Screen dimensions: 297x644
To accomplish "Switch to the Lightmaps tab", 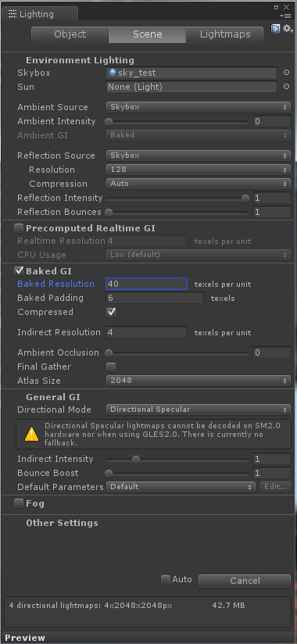I will pos(225,34).
